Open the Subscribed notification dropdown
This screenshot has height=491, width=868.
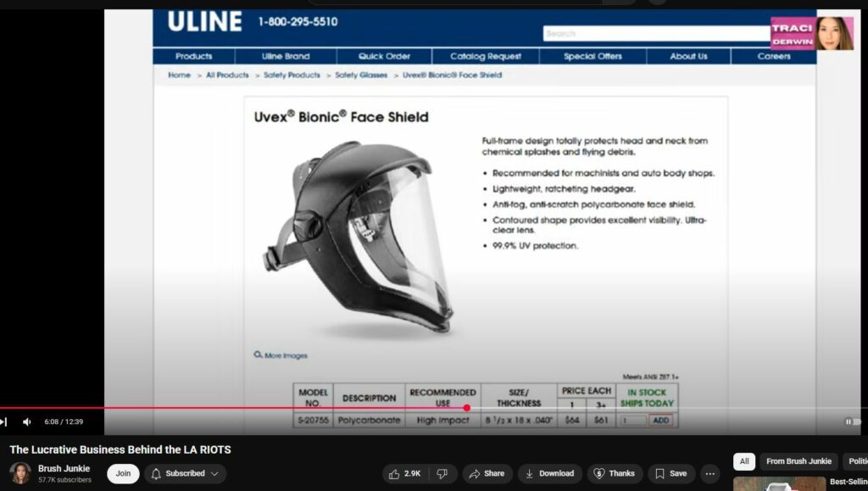pos(185,474)
